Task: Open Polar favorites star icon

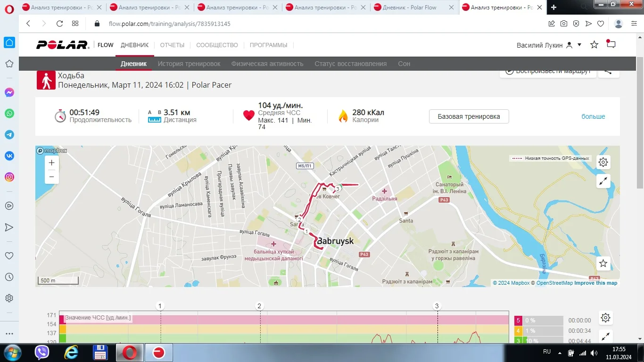Action: [594, 45]
